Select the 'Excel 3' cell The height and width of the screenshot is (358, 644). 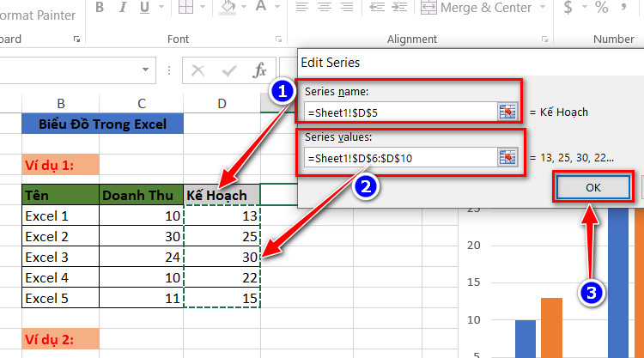[x=60, y=257]
